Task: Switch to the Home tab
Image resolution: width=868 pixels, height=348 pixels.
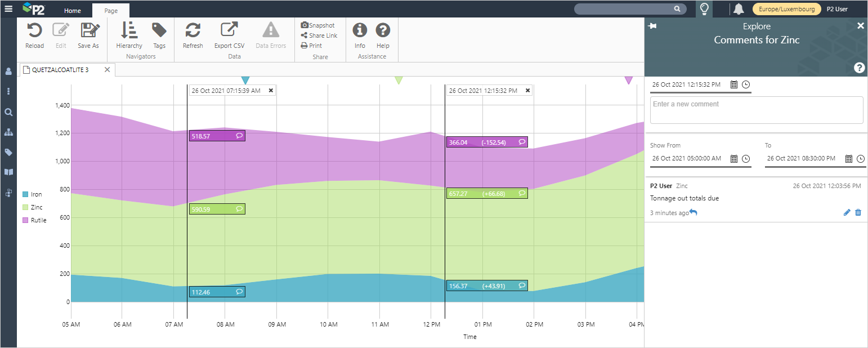Action: [73, 11]
